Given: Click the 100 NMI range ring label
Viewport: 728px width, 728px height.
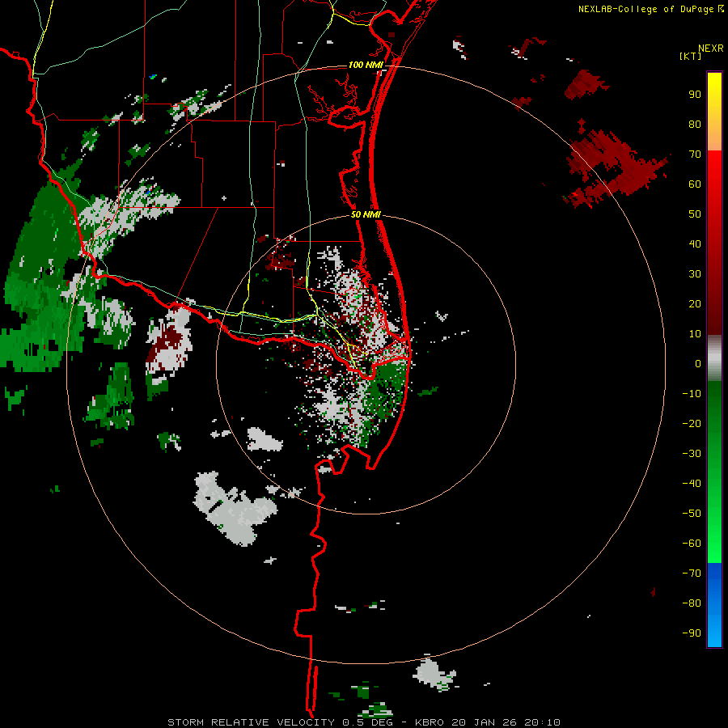Looking at the screenshot, I should (366, 65).
